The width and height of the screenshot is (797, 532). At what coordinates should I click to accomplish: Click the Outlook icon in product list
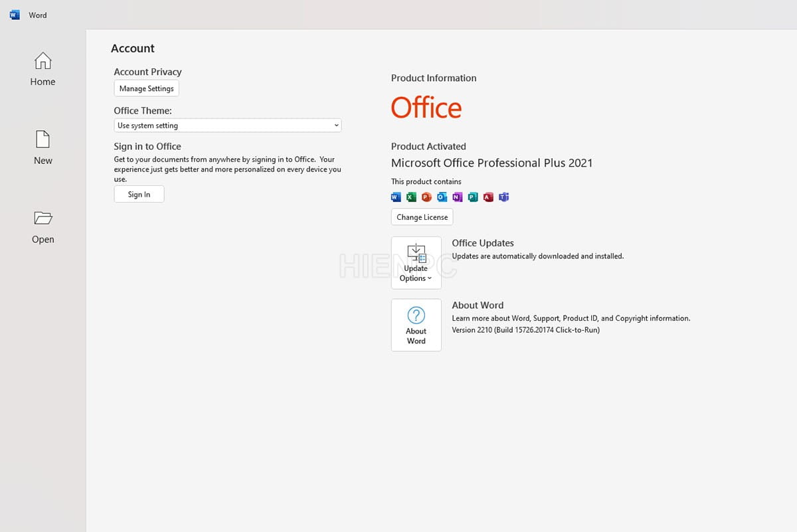pyautogui.click(x=442, y=197)
